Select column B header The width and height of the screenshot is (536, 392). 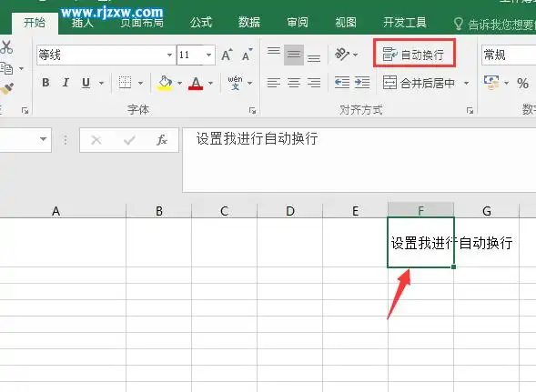click(x=159, y=211)
